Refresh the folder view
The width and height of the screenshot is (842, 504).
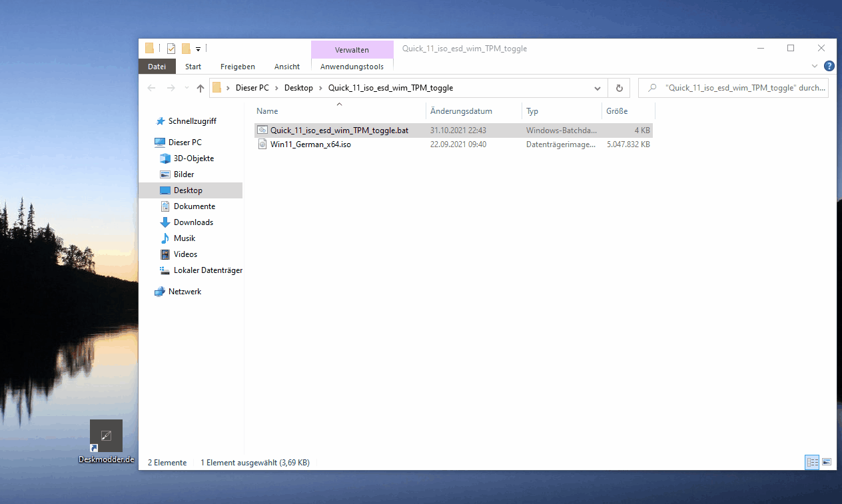click(619, 88)
